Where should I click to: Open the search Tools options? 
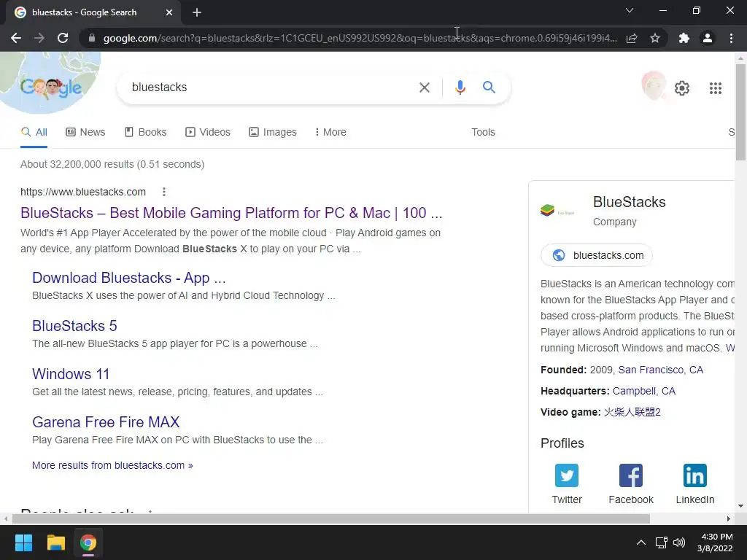pos(483,133)
